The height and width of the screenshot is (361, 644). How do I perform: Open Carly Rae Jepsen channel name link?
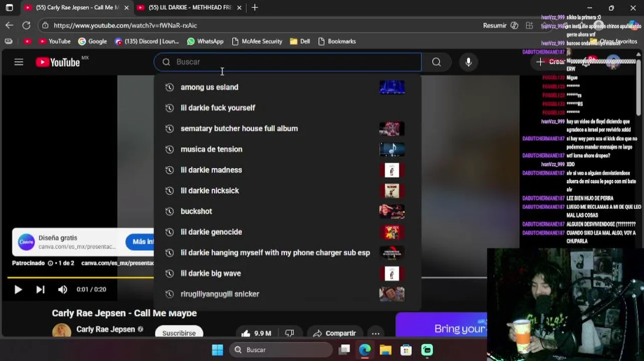click(x=106, y=329)
